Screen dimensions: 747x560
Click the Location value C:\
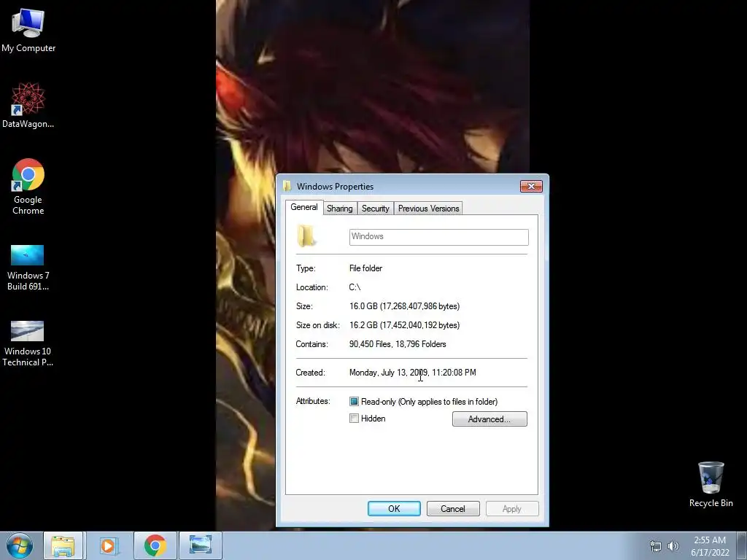(x=355, y=287)
